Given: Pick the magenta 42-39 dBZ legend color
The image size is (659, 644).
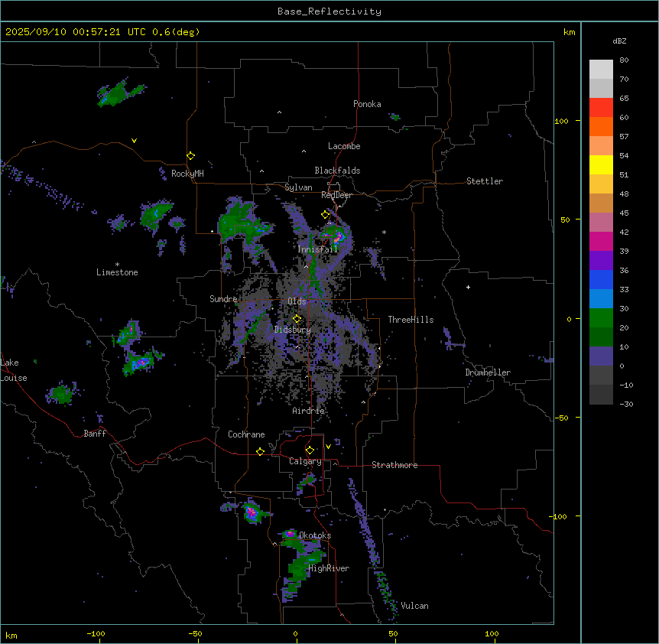Looking at the screenshot, I should coord(601,241).
